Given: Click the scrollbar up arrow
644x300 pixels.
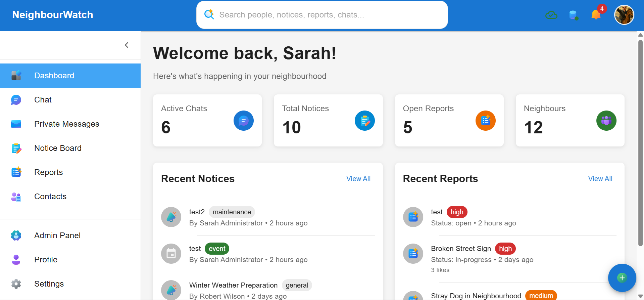Looking at the screenshot, I should point(640,35).
